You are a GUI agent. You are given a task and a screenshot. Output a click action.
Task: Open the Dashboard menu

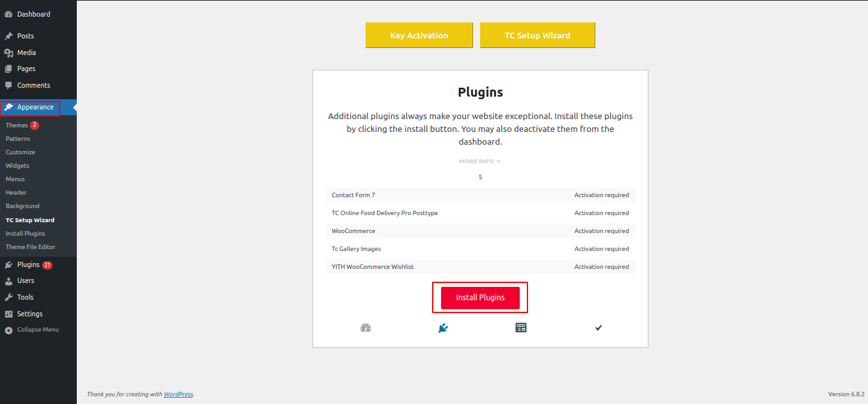pos(38,14)
